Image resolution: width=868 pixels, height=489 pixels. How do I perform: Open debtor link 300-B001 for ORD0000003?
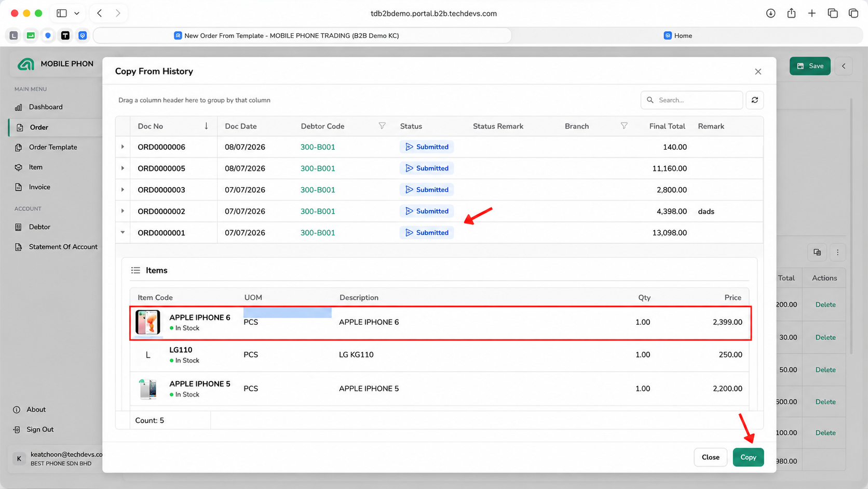[318, 190]
